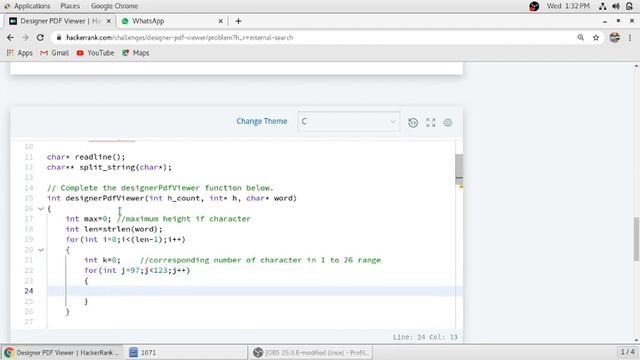Click the lock/power tray icon

click(x=629, y=6)
